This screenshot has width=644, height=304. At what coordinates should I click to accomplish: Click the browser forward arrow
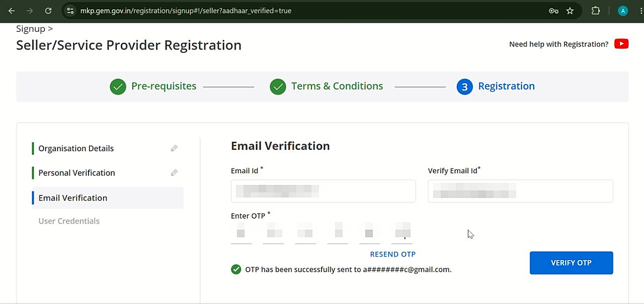[x=30, y=11]
